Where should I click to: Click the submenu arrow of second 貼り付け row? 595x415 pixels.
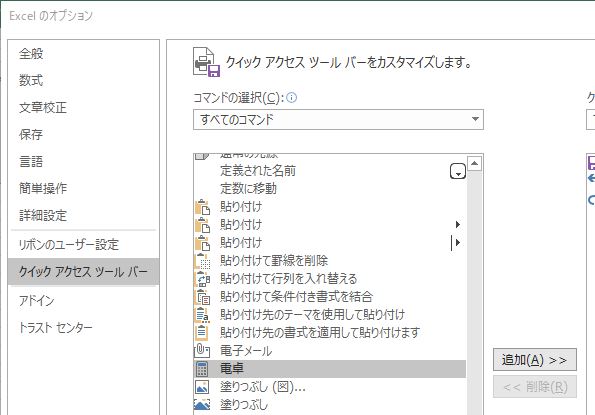tap(458, 225)
